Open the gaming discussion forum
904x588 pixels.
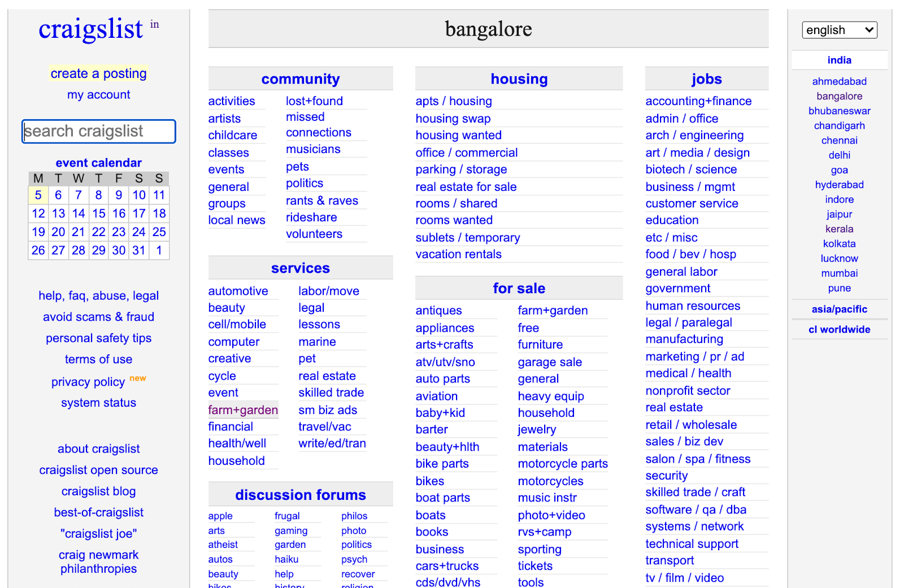coord(291,530)
